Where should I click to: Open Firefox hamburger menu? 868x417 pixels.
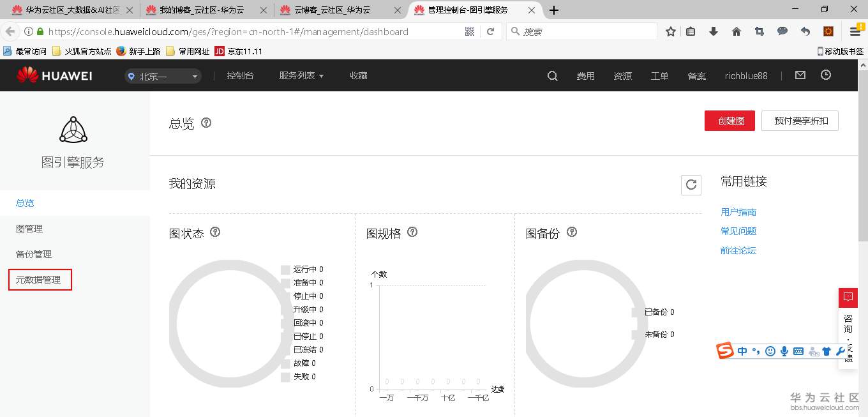pyautogui.click(x=854, y=31)
